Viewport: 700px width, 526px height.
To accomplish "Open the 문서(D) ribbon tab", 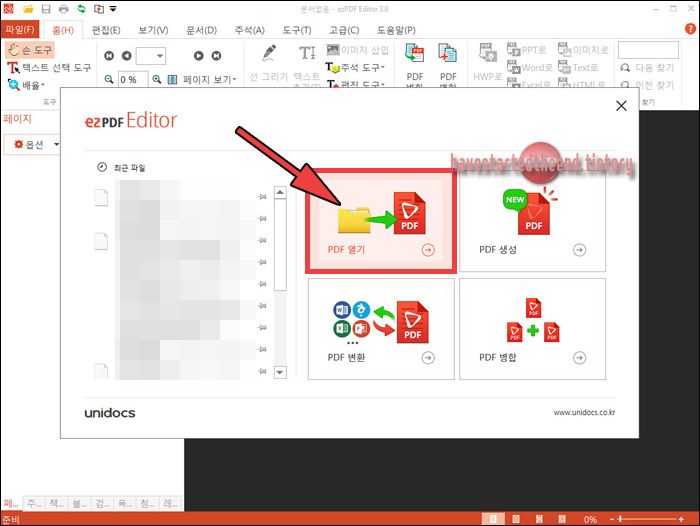I will [x=201, y=30].
